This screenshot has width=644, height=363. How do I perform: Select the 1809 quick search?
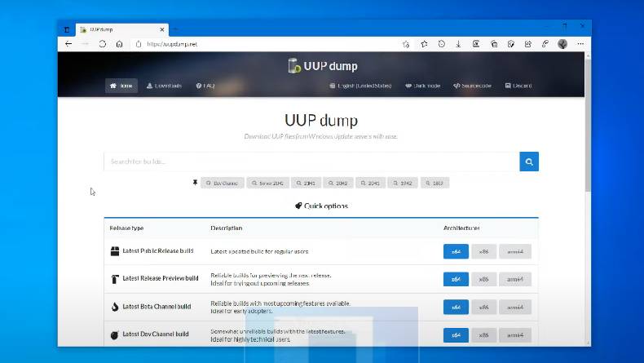435,183
